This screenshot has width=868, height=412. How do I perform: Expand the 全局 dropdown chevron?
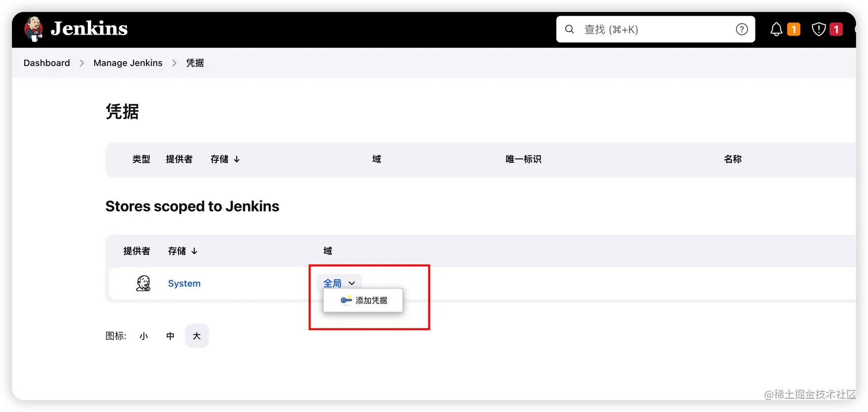point(352,283)
